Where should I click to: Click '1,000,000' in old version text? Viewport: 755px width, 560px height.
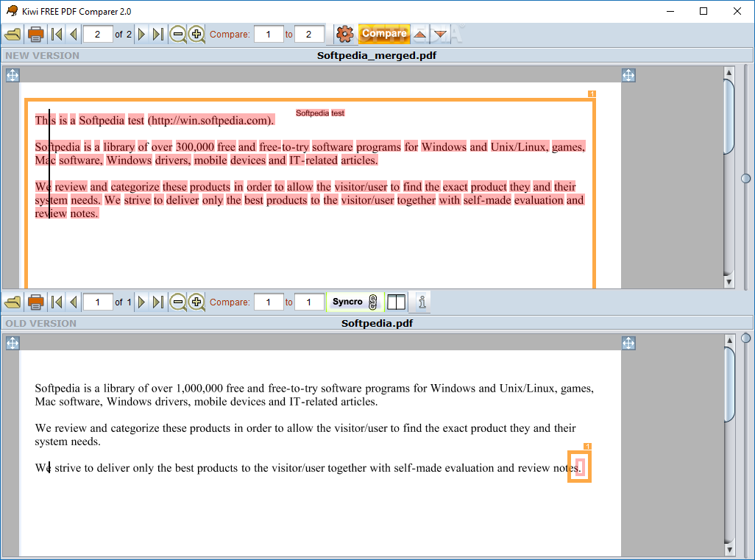(x=199, y=389)
